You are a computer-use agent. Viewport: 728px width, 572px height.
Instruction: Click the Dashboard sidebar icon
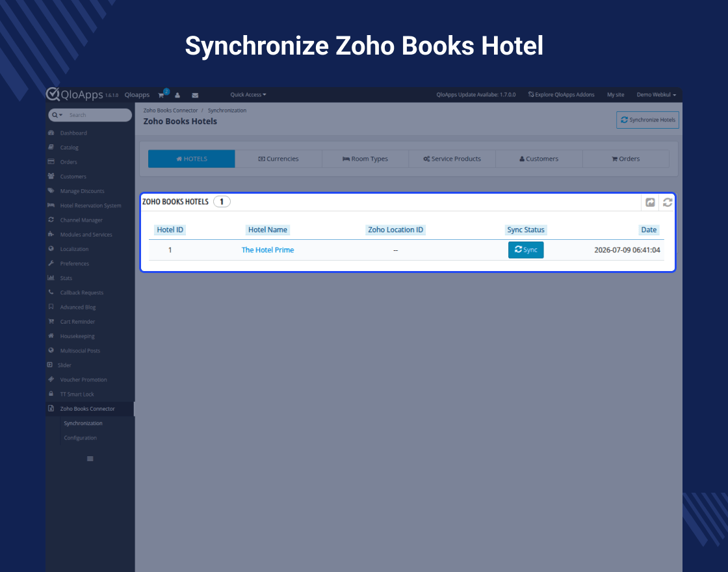[x=51, y=133]
